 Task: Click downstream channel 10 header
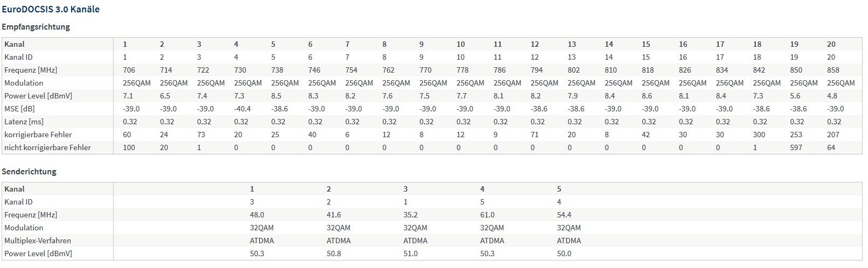pyautogui.click(x=460, y=44)
